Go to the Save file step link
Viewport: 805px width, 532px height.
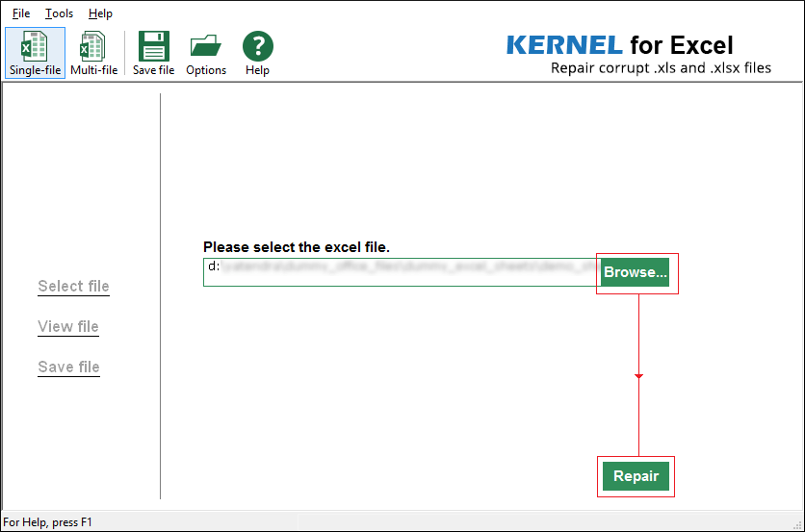68,367
